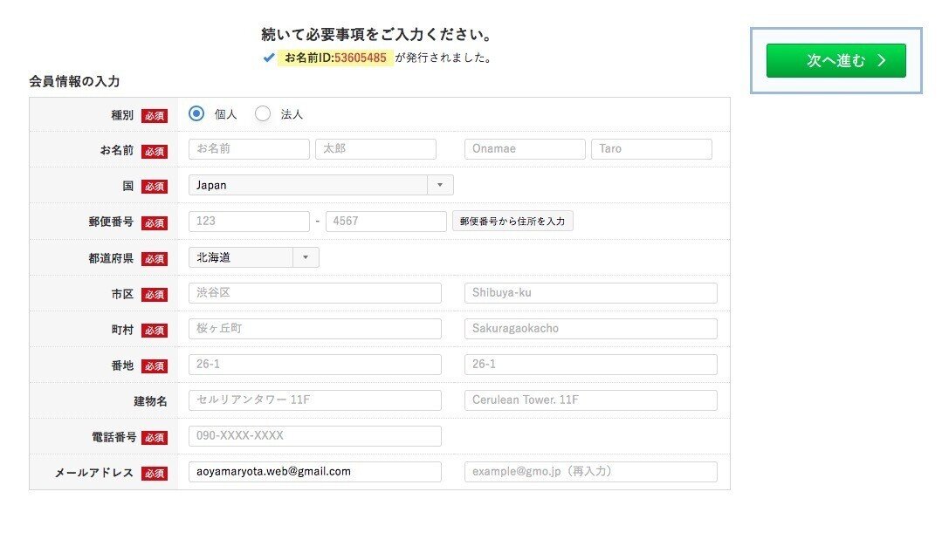The width and height of the screenshot is (949, 560).
Task: Click the 種別 row label
Action: pos(122,115)
